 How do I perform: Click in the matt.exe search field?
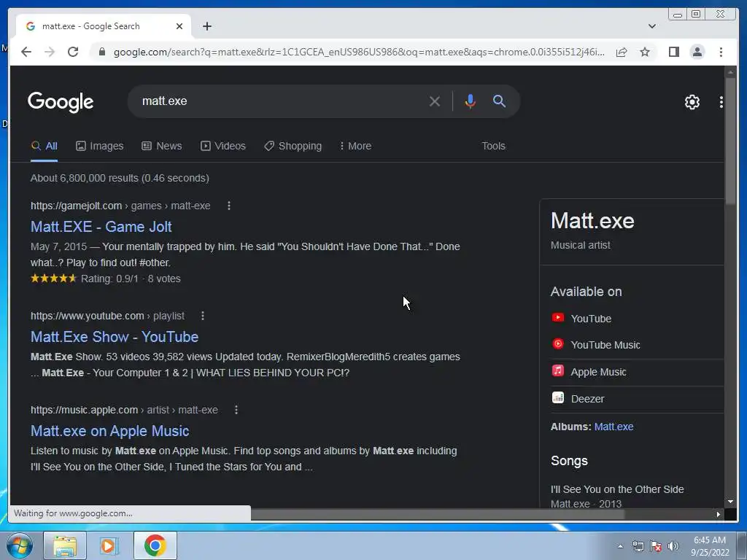tap(281, 101)
